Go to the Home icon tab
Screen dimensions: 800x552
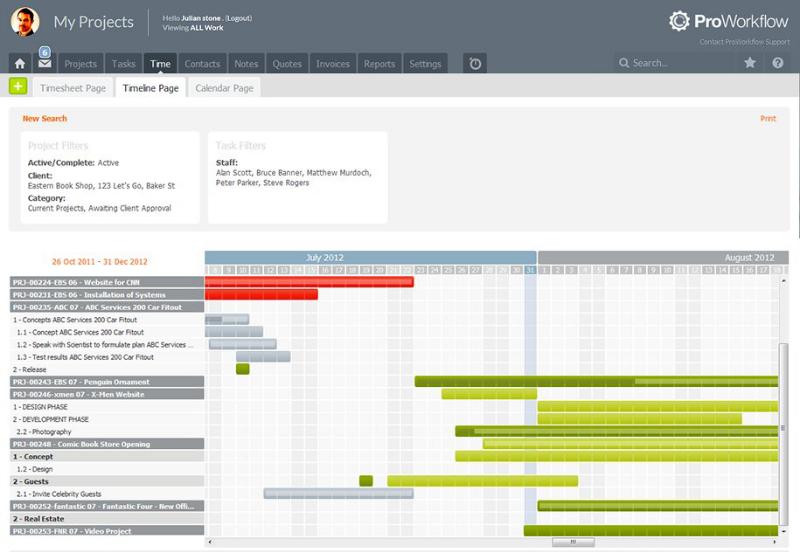pos(20,64)
